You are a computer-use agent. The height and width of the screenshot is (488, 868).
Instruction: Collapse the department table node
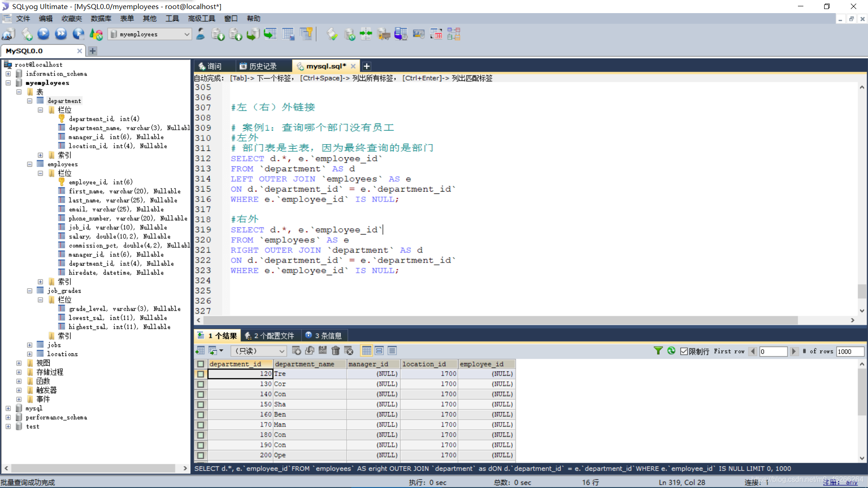(x=29, y=101)
